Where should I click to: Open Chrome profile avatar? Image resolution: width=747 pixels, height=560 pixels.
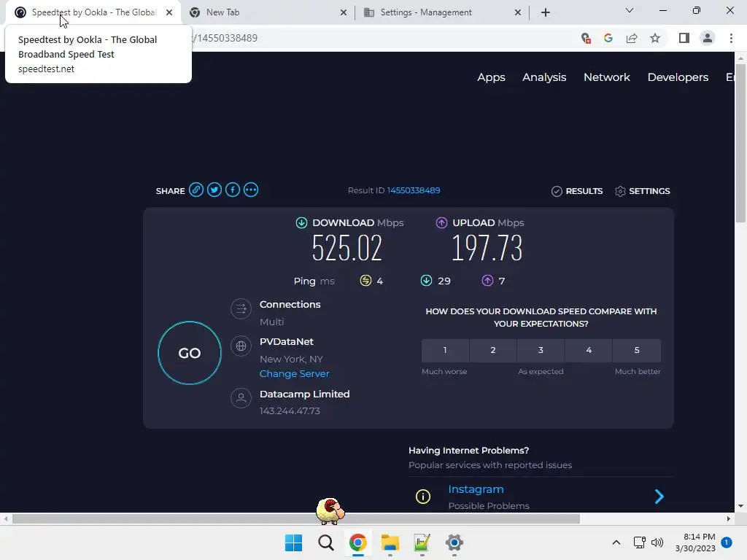coord(708,38)
